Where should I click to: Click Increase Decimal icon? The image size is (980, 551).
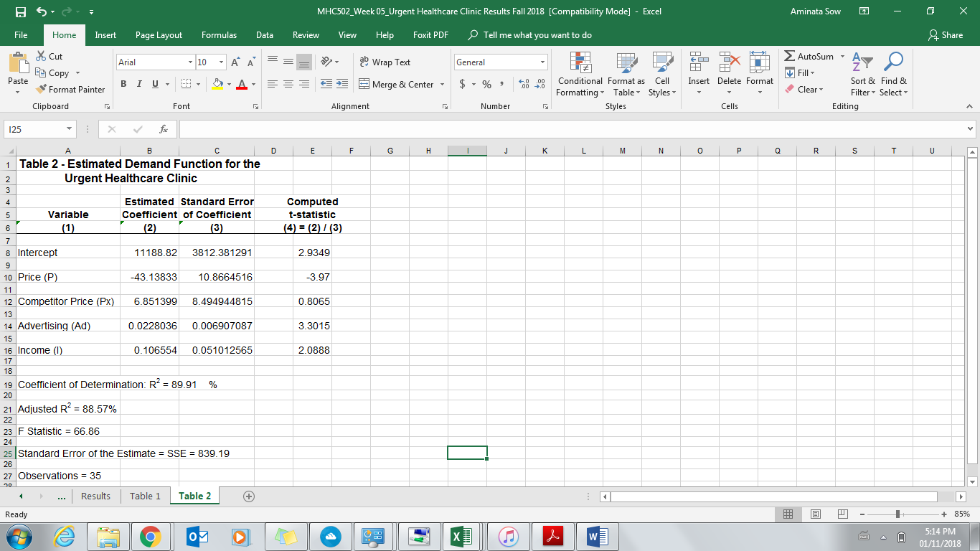point(525,85)
